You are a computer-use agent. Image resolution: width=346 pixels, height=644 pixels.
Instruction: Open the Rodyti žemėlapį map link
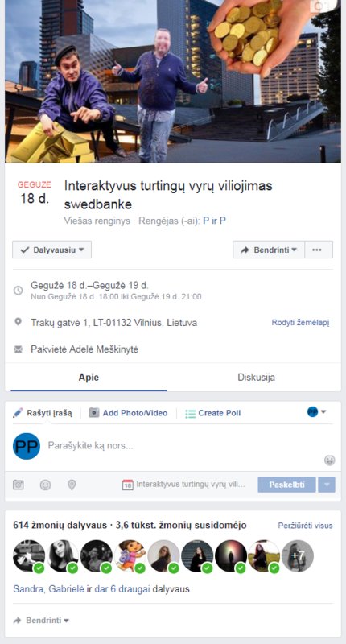300,323
